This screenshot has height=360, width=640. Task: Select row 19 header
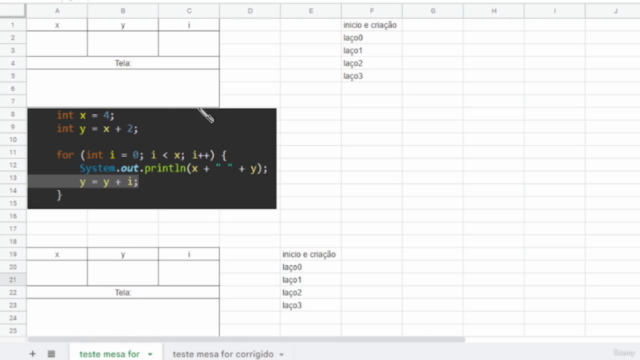point(13,254)
